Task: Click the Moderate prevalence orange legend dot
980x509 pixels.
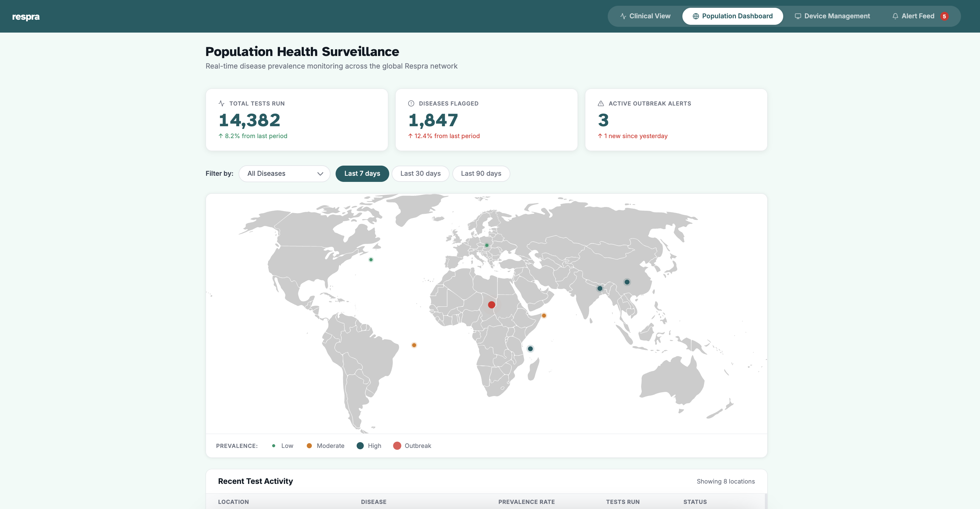Action: 309,446
